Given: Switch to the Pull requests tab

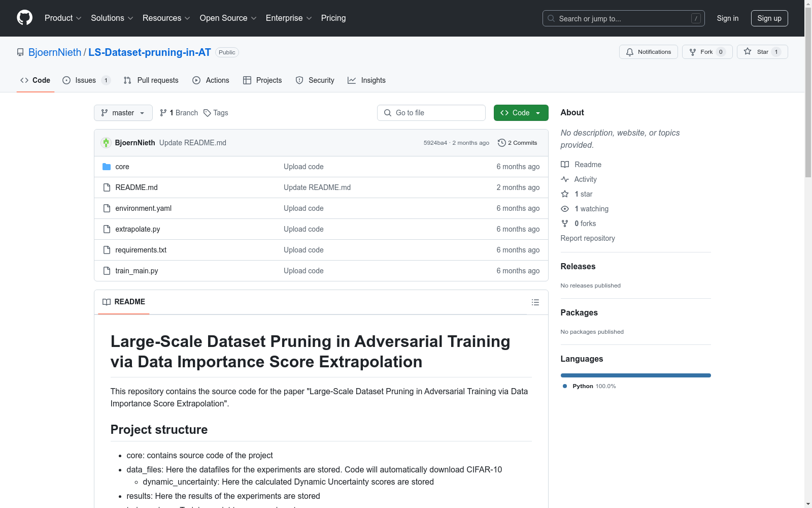Looking at the screenshot, I should (x=151, y=80).
